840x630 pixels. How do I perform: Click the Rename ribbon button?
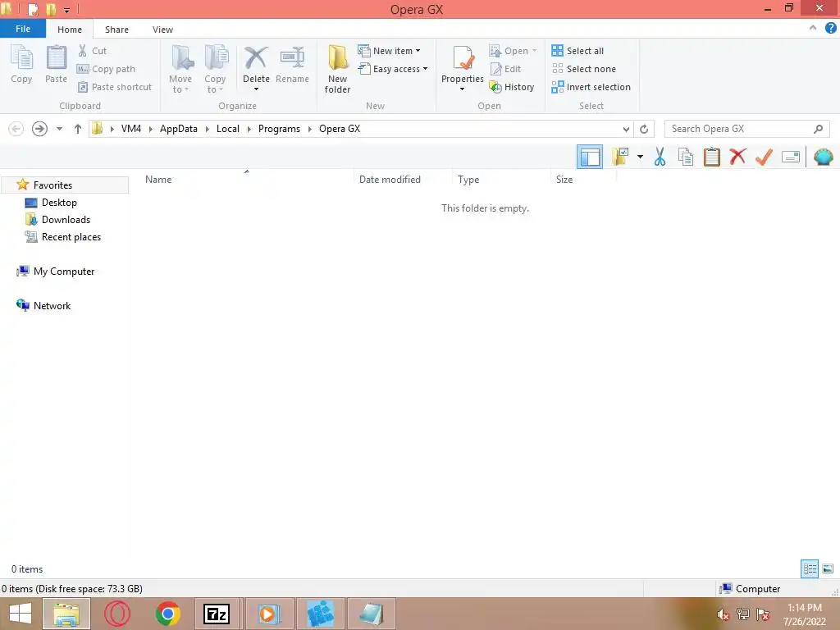coord(292,64)
